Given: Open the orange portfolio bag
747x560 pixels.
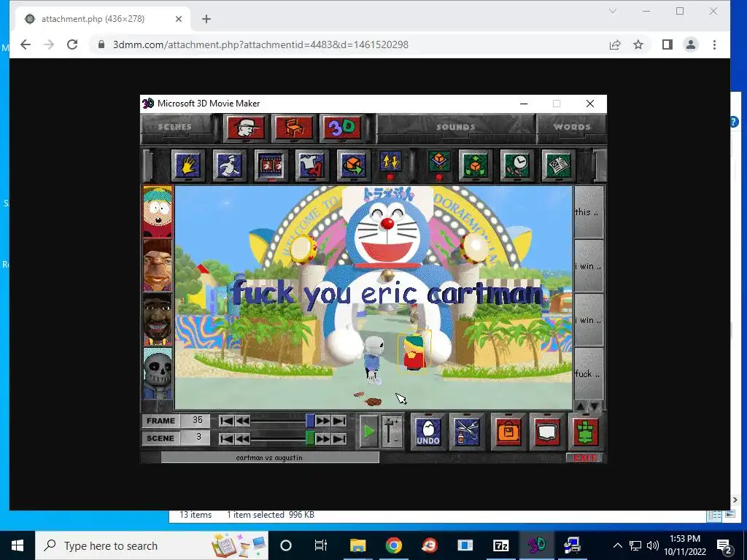Looking at the screenshot, I should click(x=508, y=432).
